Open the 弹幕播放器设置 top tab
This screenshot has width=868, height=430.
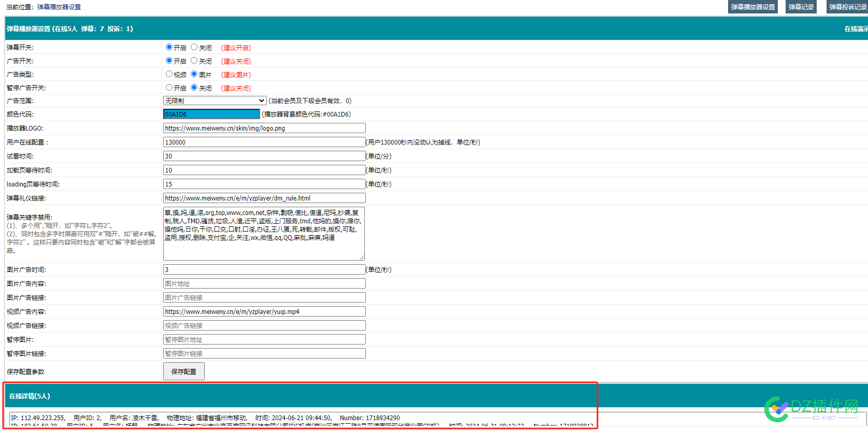click(x=753, y=7)
